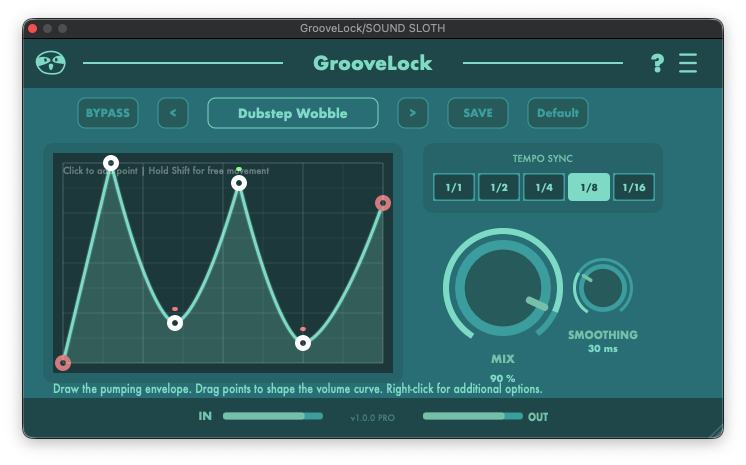Select the red start point of envelope
The width and height of the screenshot is (746, 465).
click(x=63, y=363)
